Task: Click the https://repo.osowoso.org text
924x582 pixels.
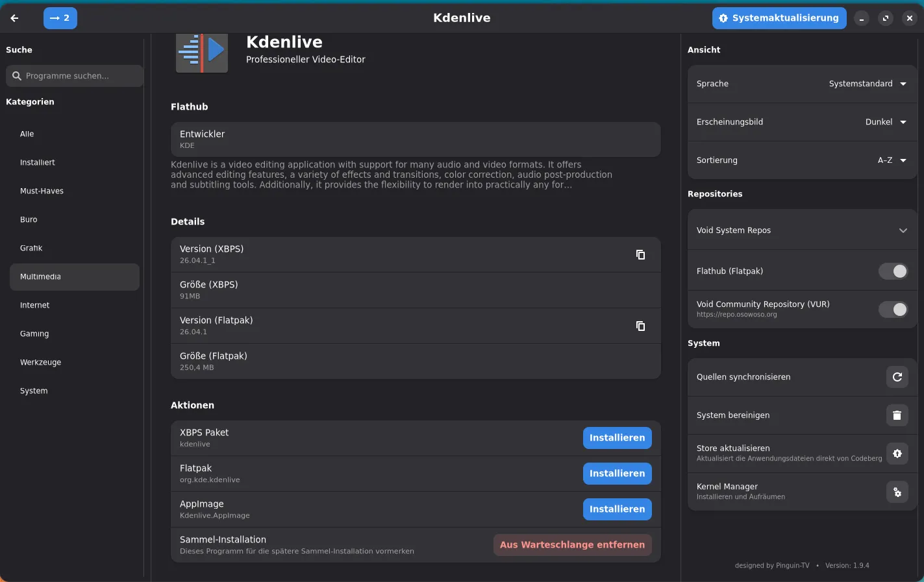Action: pyautogui.click(x=736, y=315)
